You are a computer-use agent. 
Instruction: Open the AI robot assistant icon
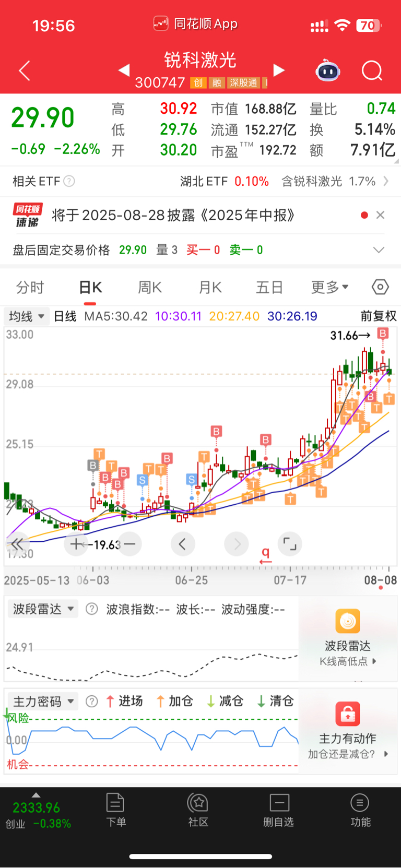(x=328, y=70)
